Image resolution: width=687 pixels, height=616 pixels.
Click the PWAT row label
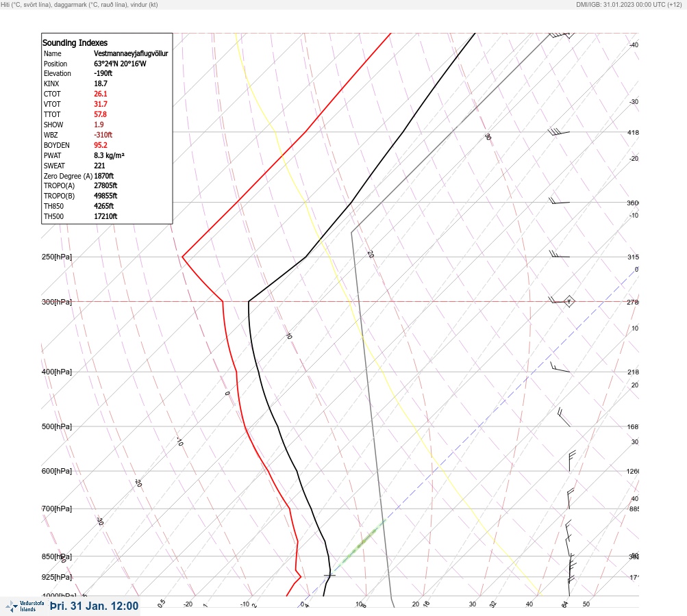point(53,155)
